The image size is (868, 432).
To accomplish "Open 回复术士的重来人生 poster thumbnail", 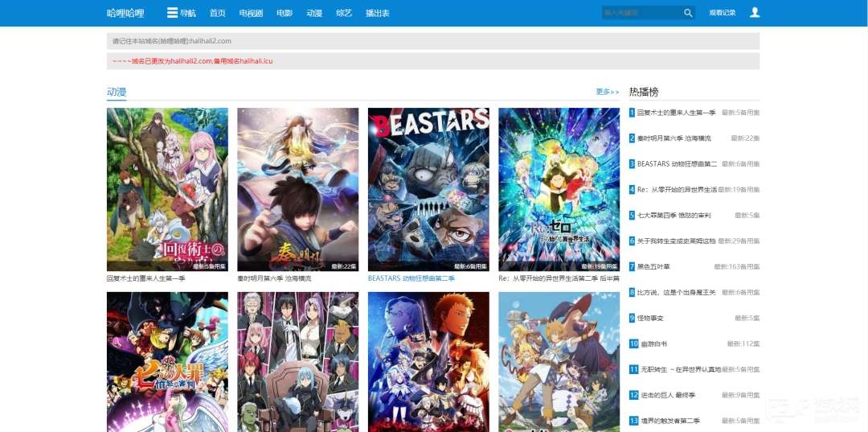I will (x=167, y=189).
